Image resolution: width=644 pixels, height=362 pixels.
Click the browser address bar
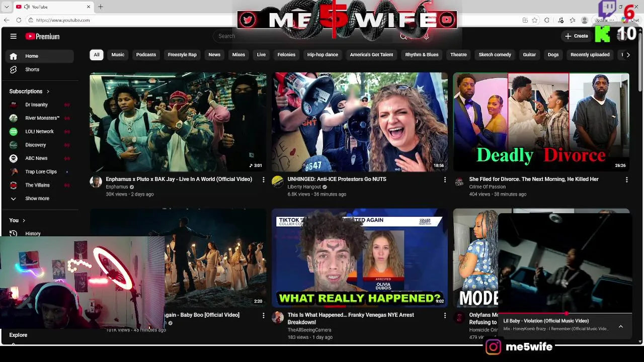click(x=131, y=20)
